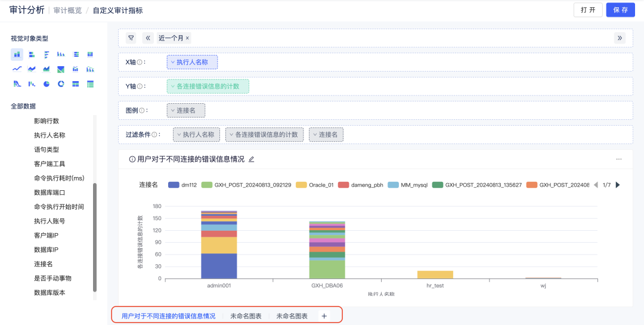Screen dimensions: 644x325
Task: Select the table visual icon
Action: tap(76, 84)
